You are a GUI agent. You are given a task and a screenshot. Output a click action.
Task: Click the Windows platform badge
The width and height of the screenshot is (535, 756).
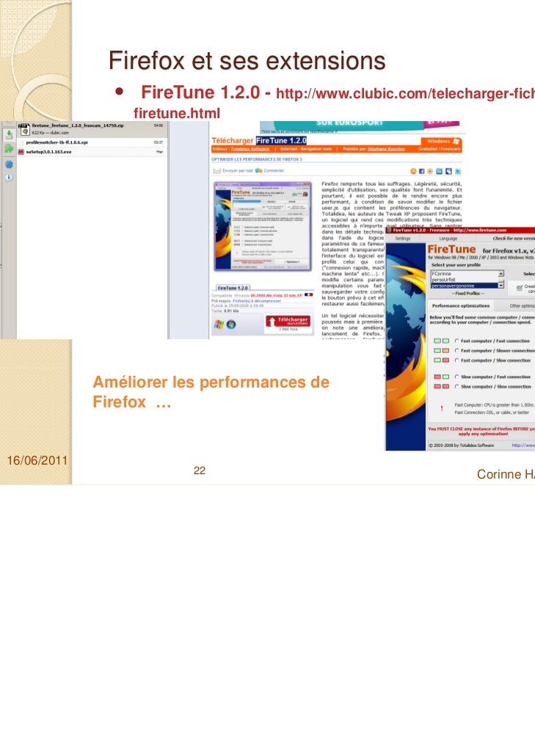(x=443, y=141)
